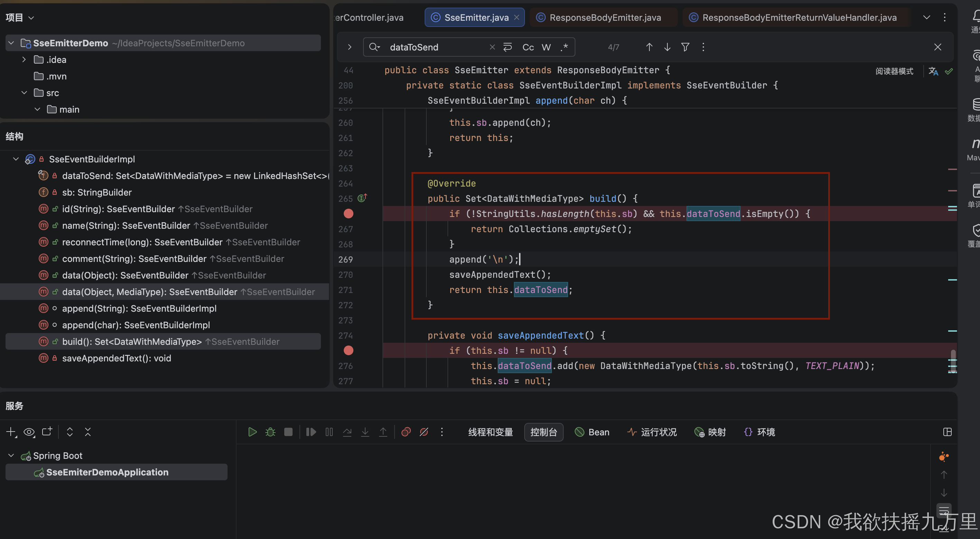Go to next search occurrence arrow
980x539 pixels.
point(667,47)
